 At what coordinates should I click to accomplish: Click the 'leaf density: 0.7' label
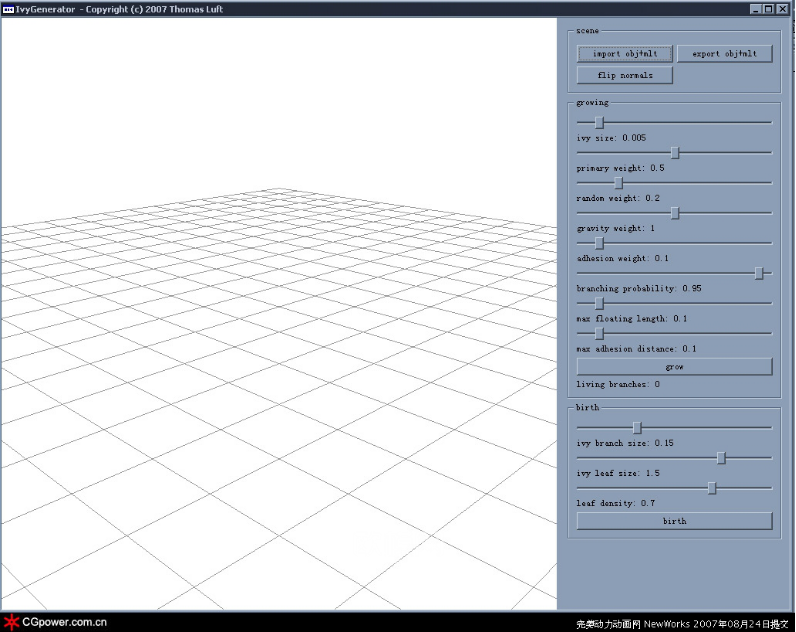[615, 503]
